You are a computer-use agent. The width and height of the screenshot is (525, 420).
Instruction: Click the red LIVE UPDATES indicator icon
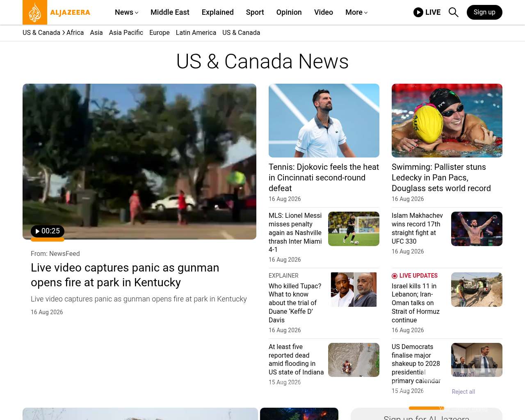tap(395, 276)
